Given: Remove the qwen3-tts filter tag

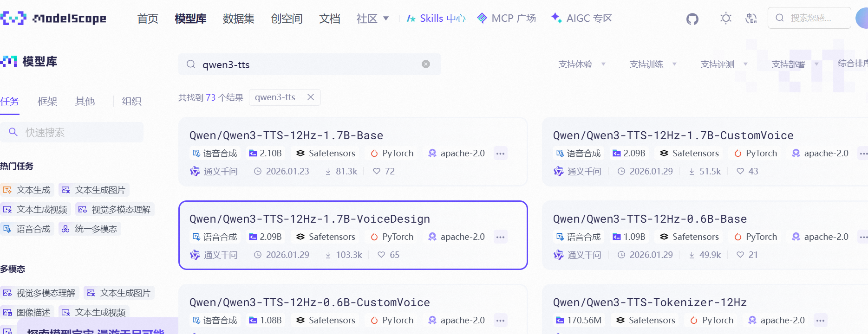Looking at the screenshot, I should pyautogui.click(x=311, y=97).
